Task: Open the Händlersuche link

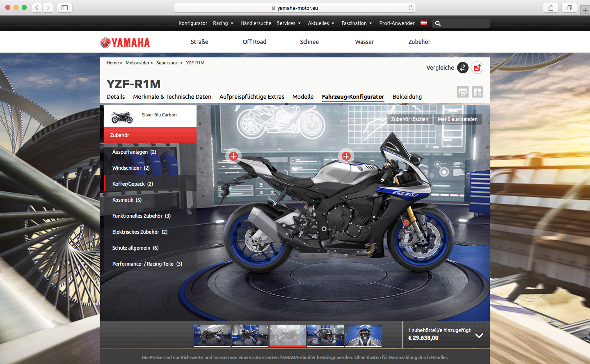Action: point(256,23)
